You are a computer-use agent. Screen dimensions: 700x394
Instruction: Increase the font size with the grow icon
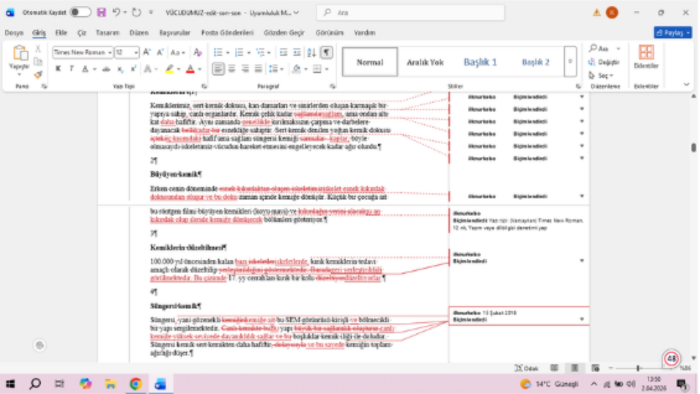click(x=146, y=53)
